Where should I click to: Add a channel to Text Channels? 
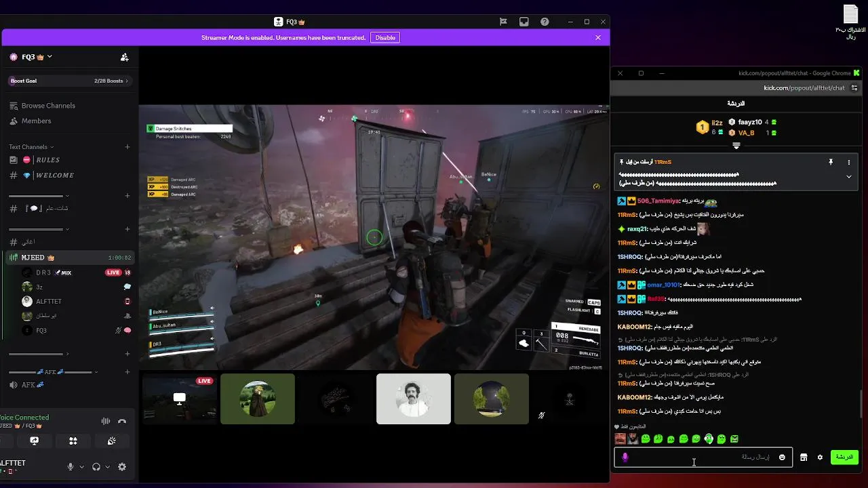[x=127, y=147]
